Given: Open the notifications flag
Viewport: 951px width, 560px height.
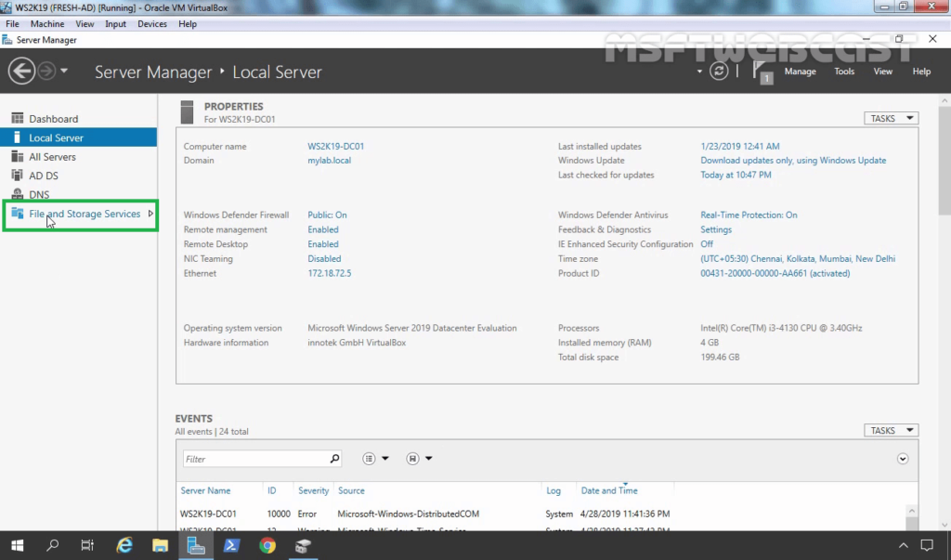Looking at the screenshot, I should click(x=761, y=72).
